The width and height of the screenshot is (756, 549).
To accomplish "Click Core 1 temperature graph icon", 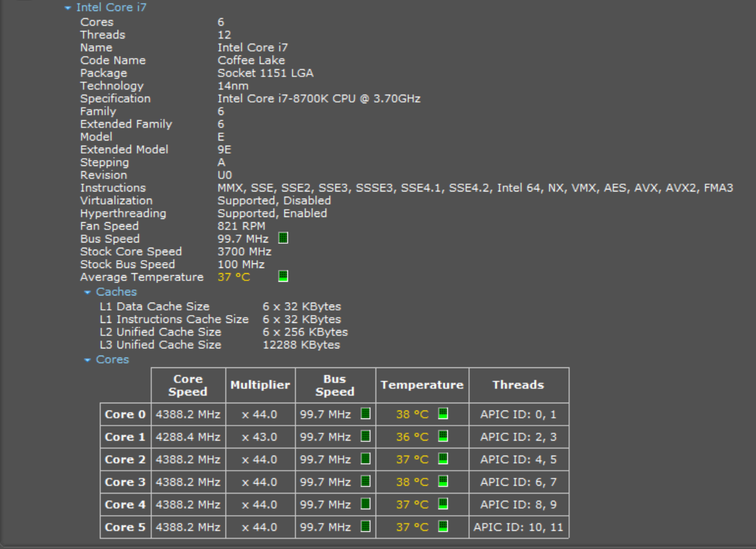I will point(443,436).
